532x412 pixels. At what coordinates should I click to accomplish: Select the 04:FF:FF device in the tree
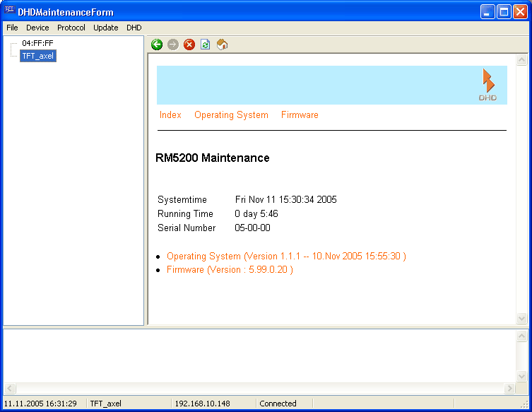(37, 43)
